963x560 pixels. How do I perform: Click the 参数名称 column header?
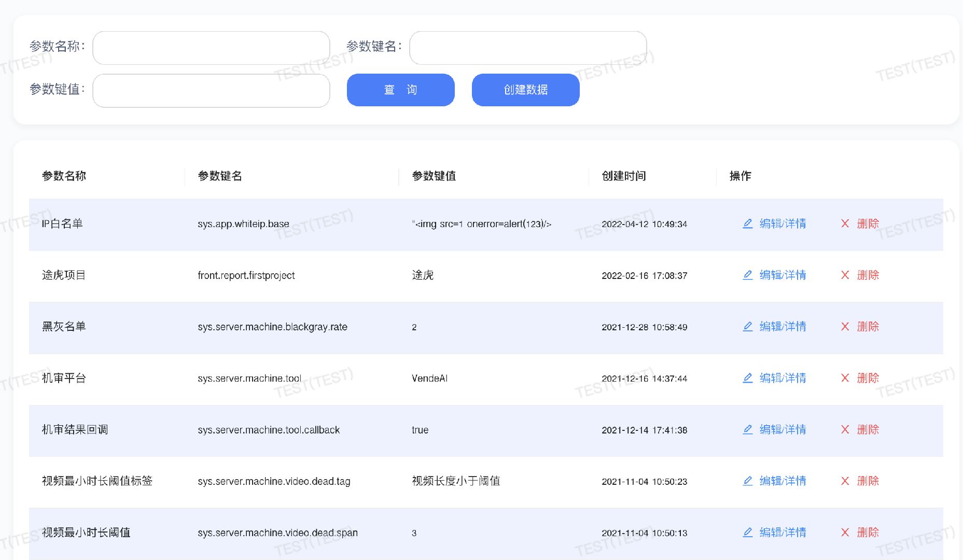(x=64, y=176)
